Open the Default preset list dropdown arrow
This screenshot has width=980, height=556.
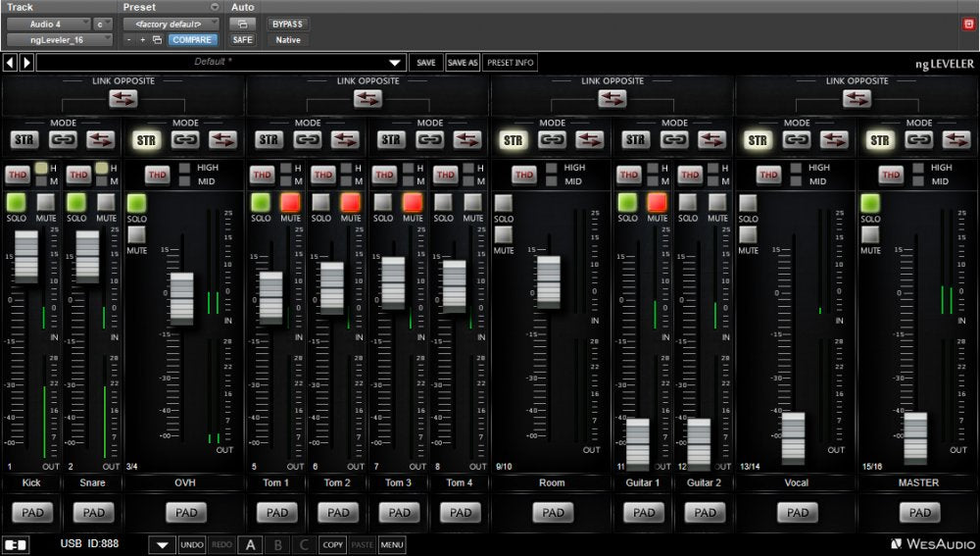tap(395, 63)
